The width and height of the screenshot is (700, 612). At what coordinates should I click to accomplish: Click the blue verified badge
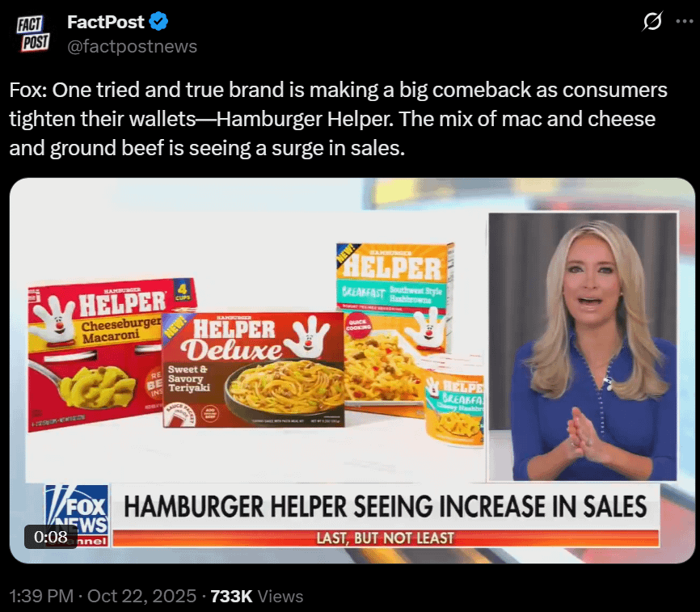coord(158,22)
